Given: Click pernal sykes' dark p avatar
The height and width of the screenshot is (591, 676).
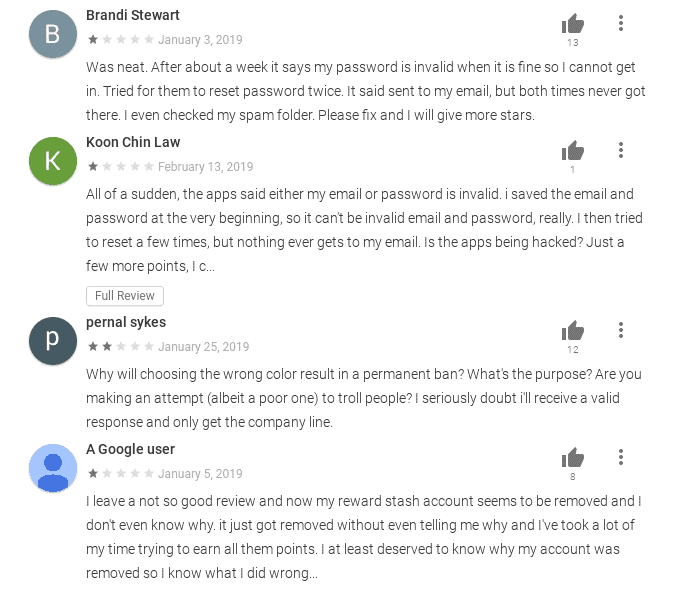Looking at the screenshot, I should click(x=53, y=341).
